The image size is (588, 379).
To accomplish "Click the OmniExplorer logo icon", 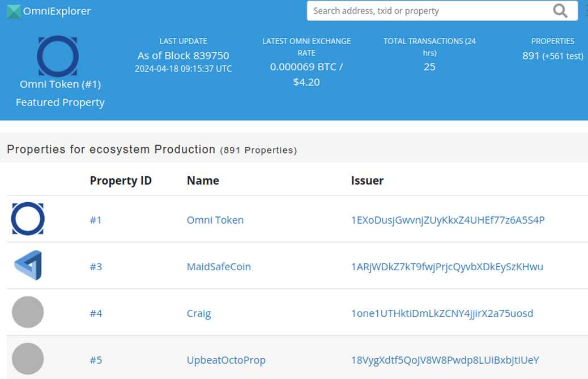I will click(x=14, y=12).
